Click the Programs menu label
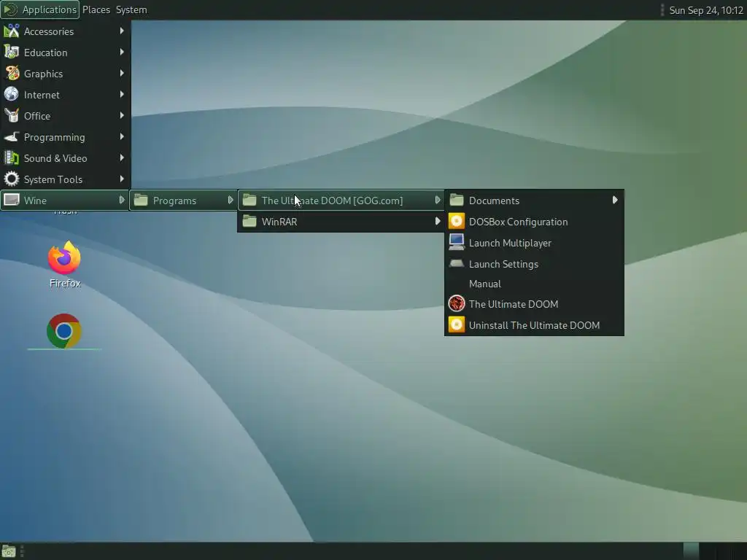This screenshot has height=560, width=747. tap(174, 201)
